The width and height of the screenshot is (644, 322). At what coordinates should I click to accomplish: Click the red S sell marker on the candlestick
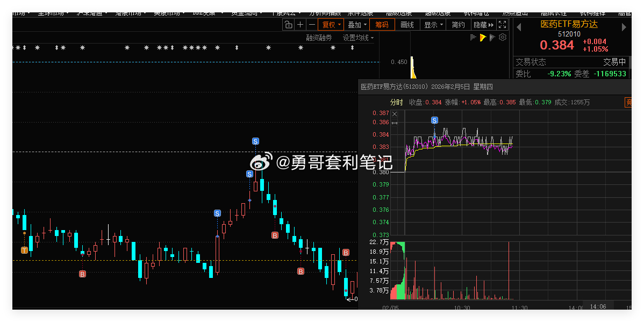pos(255,141)
